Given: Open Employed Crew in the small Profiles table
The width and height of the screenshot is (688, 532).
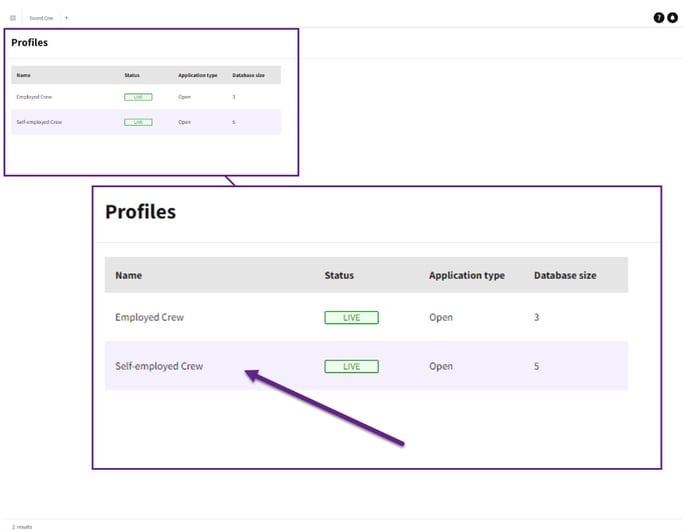Looking at the screenshot, I should click(34, 97).
